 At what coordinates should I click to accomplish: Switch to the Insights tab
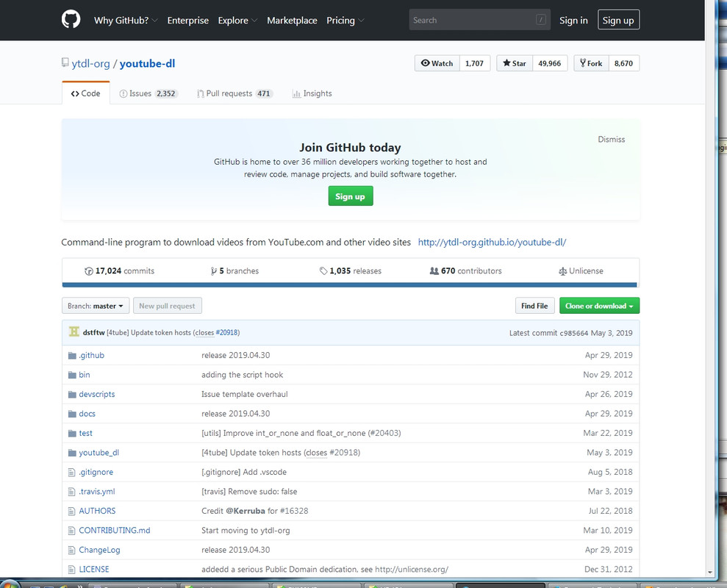coord(312,93)
